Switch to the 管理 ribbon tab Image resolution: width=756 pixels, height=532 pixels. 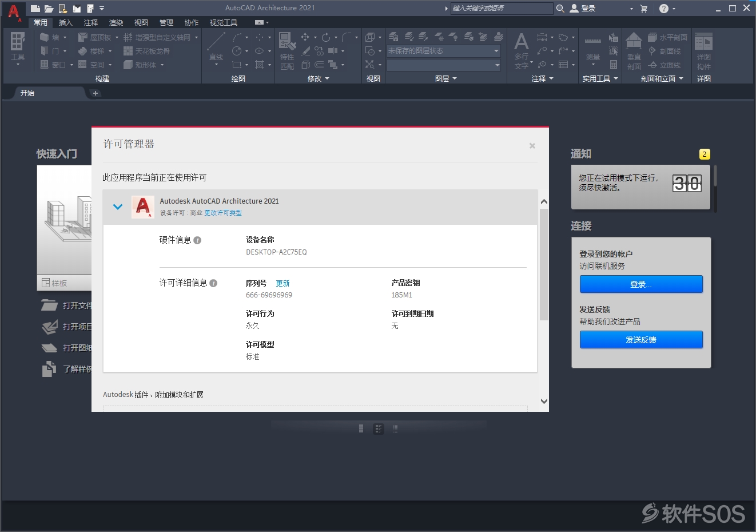(166, 22)
